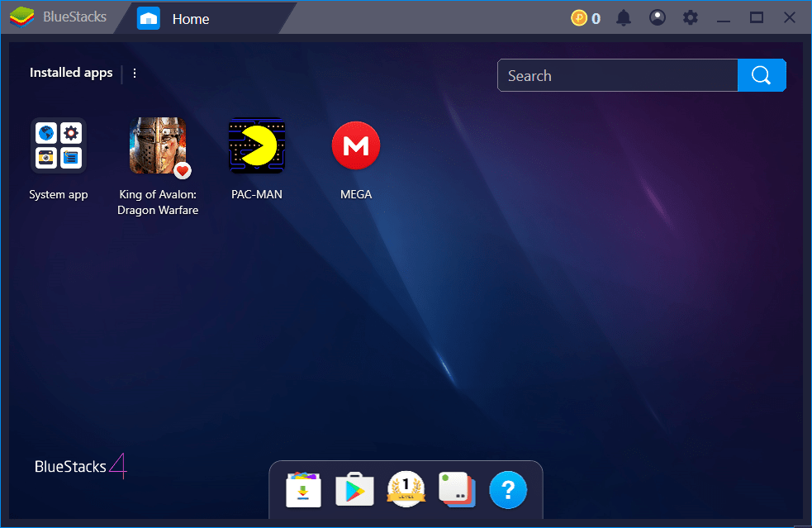Launch the PAC-MAN game

pyautogui.click(x=257, y=145)
